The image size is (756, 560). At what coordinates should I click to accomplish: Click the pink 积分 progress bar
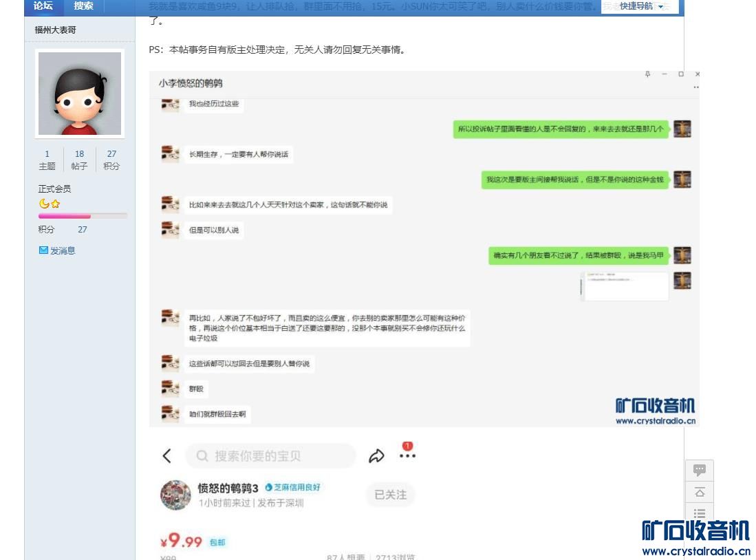tap(83, 216)
